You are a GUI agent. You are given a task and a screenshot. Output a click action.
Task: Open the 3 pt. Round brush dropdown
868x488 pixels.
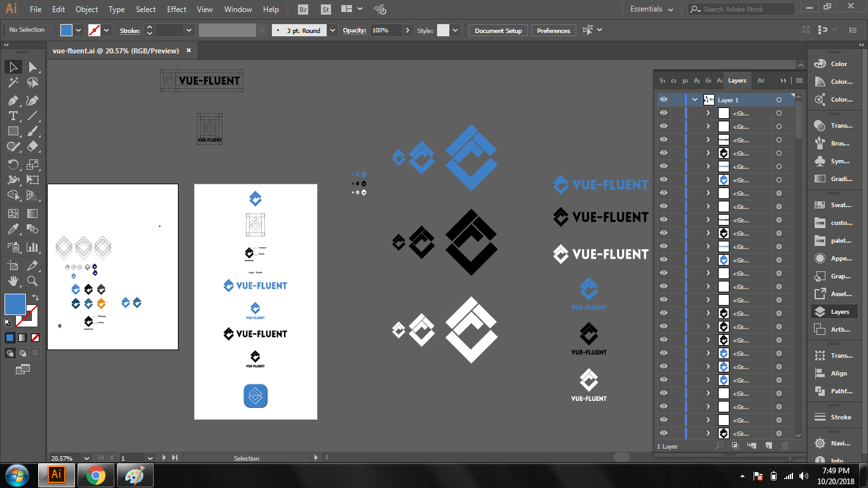[x=333, y=30]
